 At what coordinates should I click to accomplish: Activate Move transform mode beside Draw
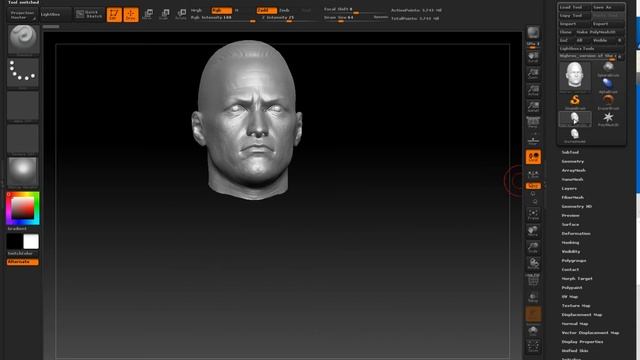[x=148, y=15]
